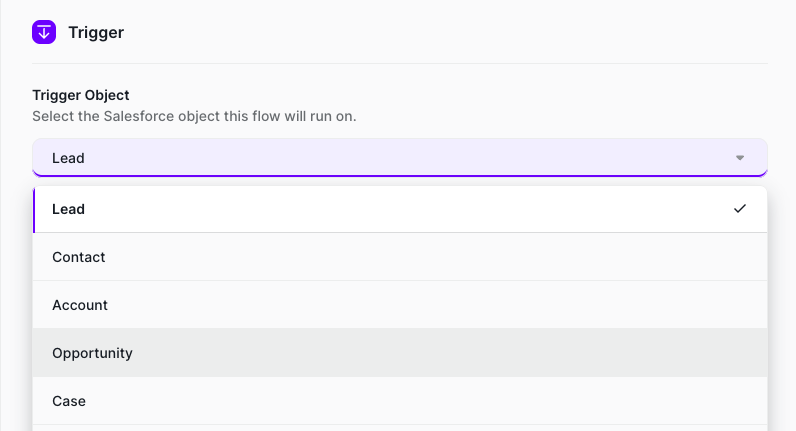This screenshot has width=796, height=431.
Task: Collapse the list using the caret arrow
Action: coord(740,158)
